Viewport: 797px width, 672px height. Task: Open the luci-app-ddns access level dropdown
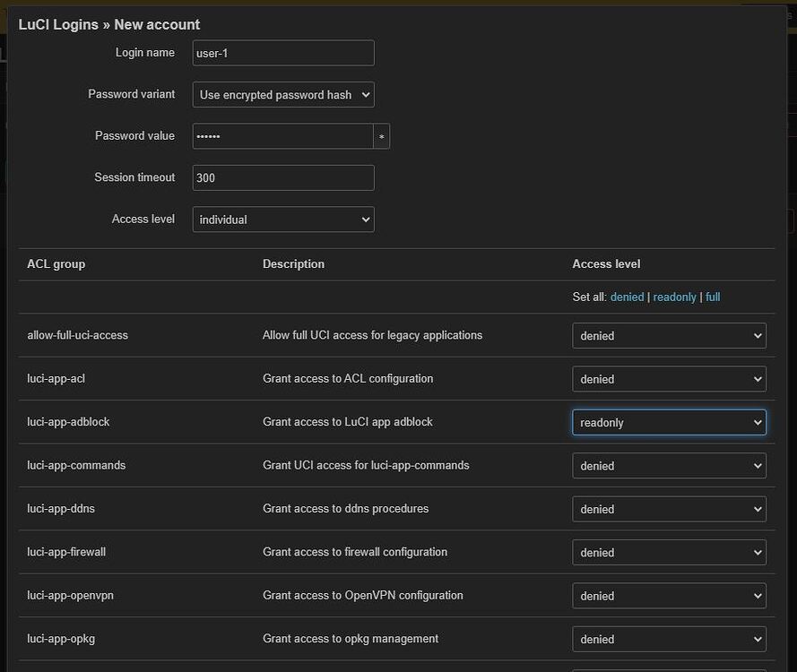click(668, 509)
